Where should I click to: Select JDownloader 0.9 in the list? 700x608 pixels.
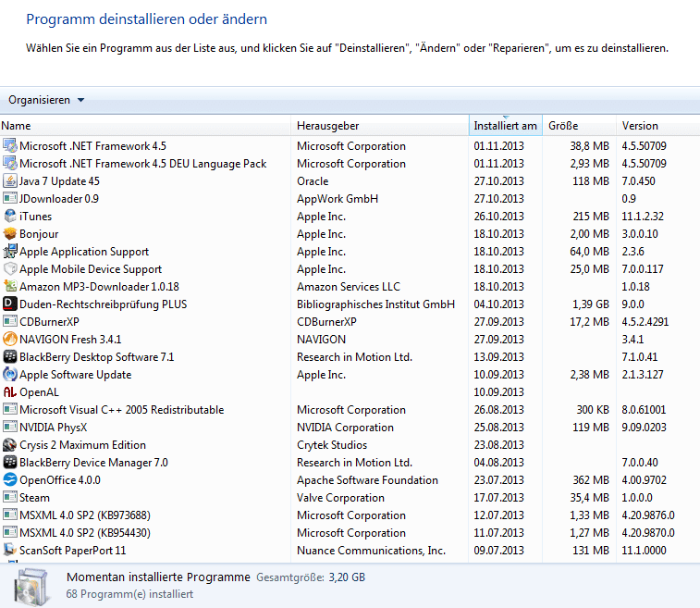[x=59, y=198]
